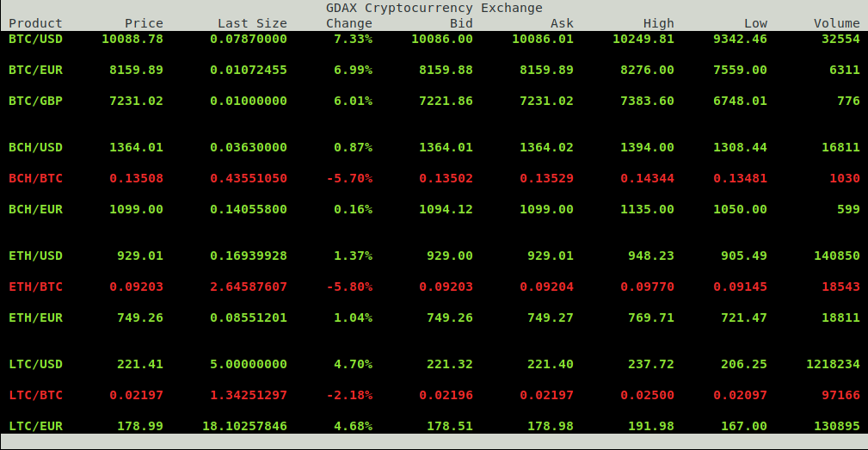Click BTC/USD bid 10086.00

pos(442,39)
